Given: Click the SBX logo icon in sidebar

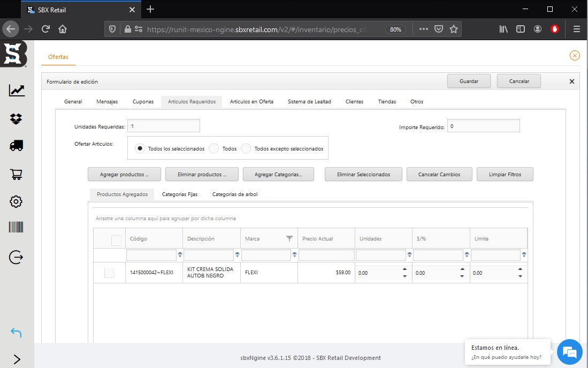Looking at the screenshot, I should pyautogui.click(x=14, y=54).
